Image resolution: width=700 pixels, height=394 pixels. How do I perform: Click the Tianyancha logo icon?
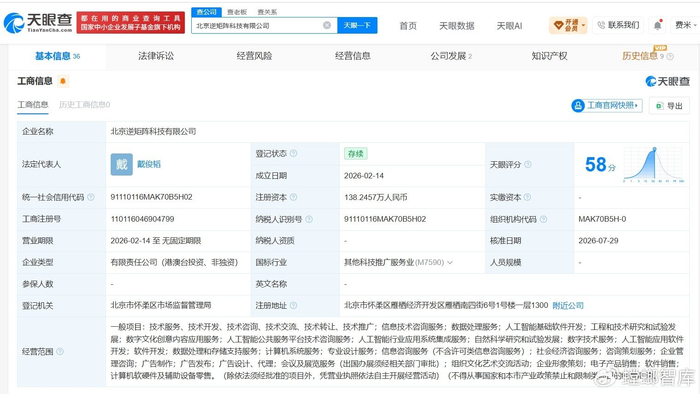[x=14, y=23]
